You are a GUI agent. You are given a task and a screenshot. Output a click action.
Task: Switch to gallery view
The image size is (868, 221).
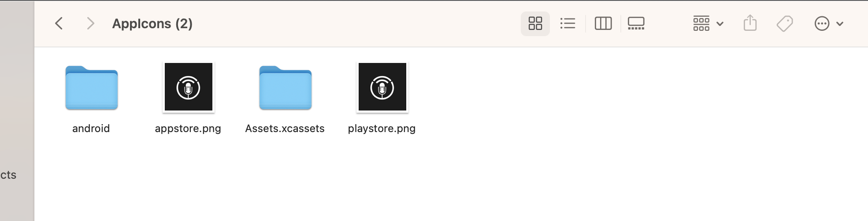636,23
